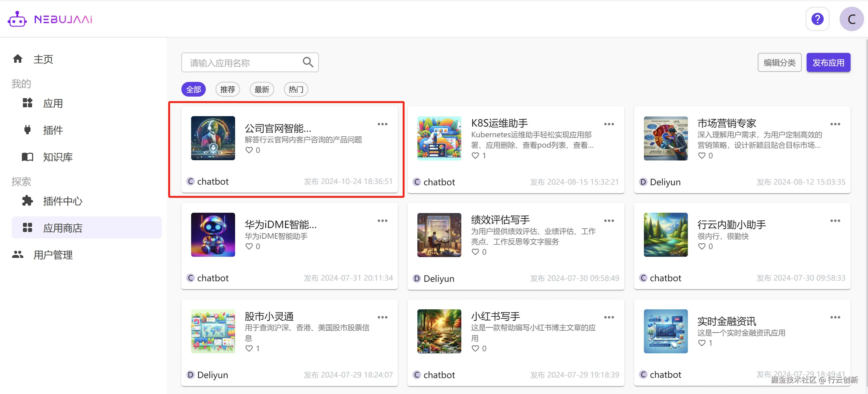Click the 主页 home icon
The image size is (868, 394).
coord(17,59)
